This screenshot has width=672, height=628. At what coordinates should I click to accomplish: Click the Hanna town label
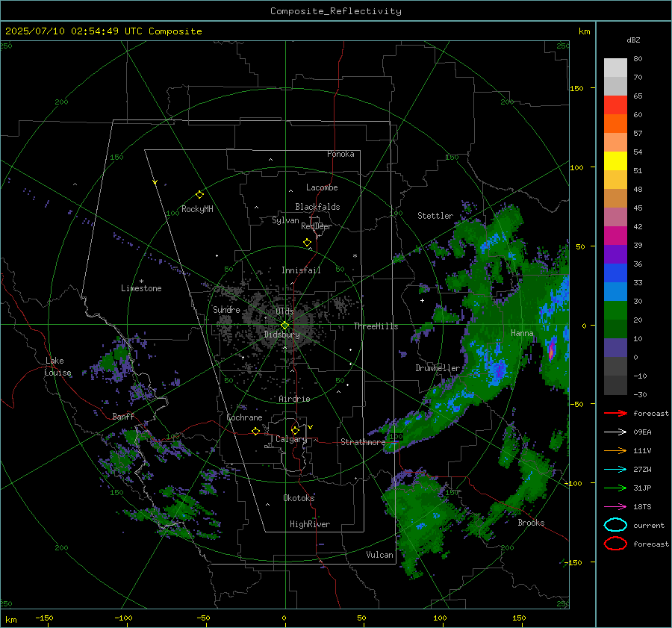522,333
